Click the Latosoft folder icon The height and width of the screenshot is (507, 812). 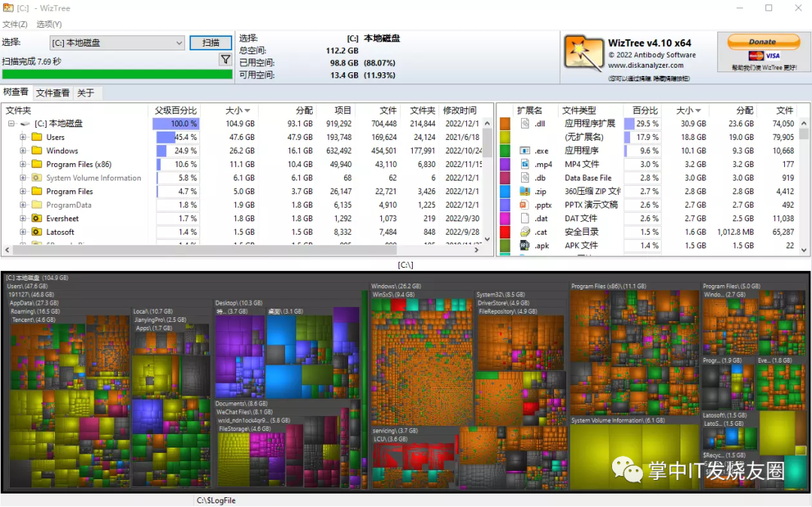[36, 232]
